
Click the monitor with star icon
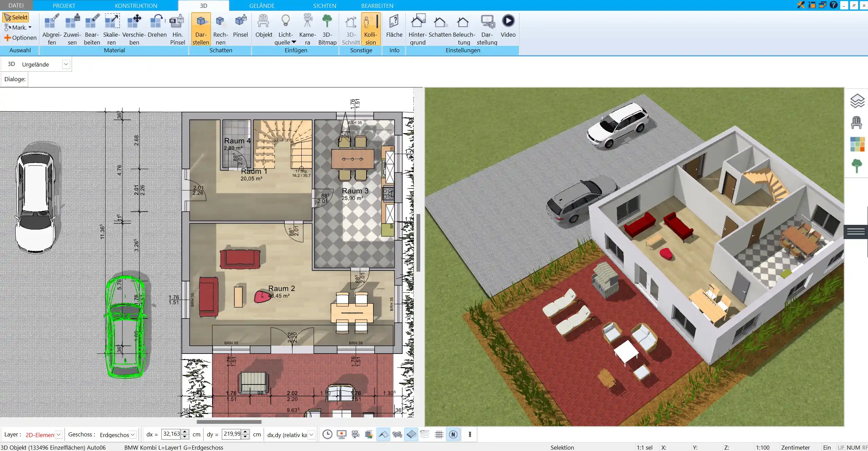pyautogui.click(x=341, y=434)
